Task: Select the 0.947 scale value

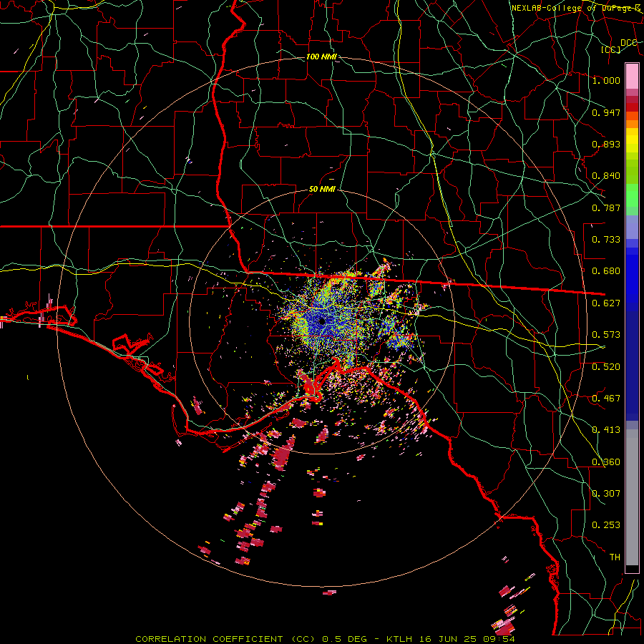Action: [606, 112]
